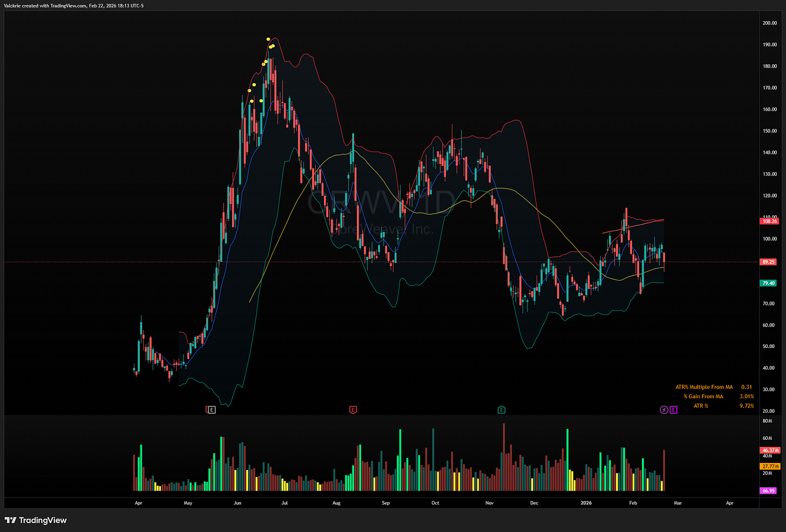Click the 120.00 price axis label

pyautogui.click(x=770, y=196)
